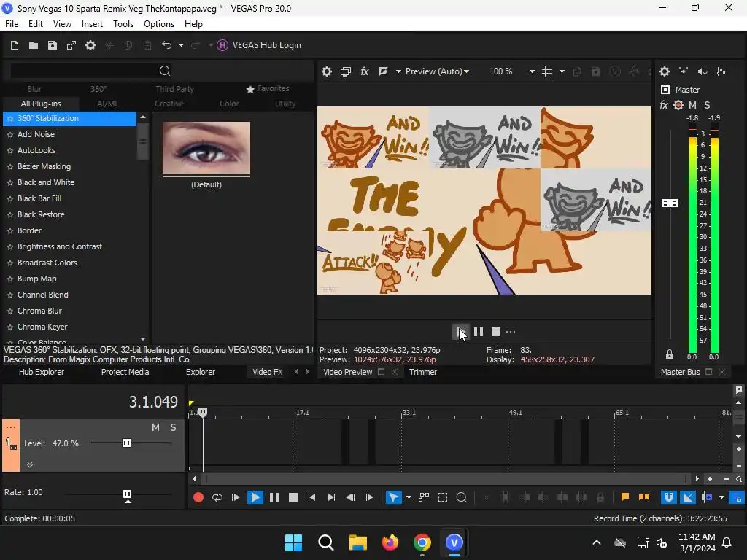
Task: Select Bump Map plug-in
Action: pyautogui.click(x=36, y=279)
